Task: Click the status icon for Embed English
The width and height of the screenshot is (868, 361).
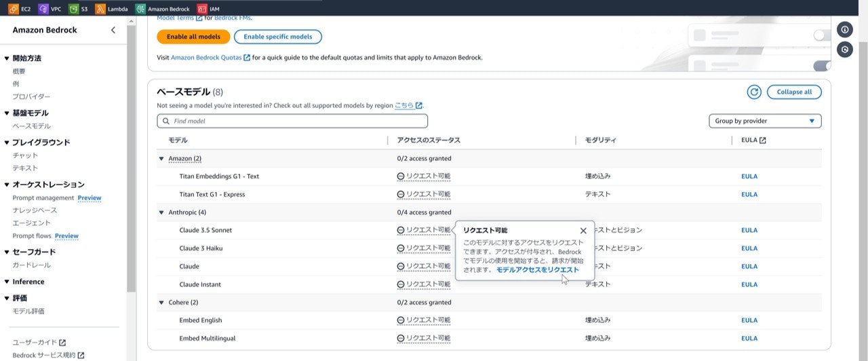Action: coord(401,320)
